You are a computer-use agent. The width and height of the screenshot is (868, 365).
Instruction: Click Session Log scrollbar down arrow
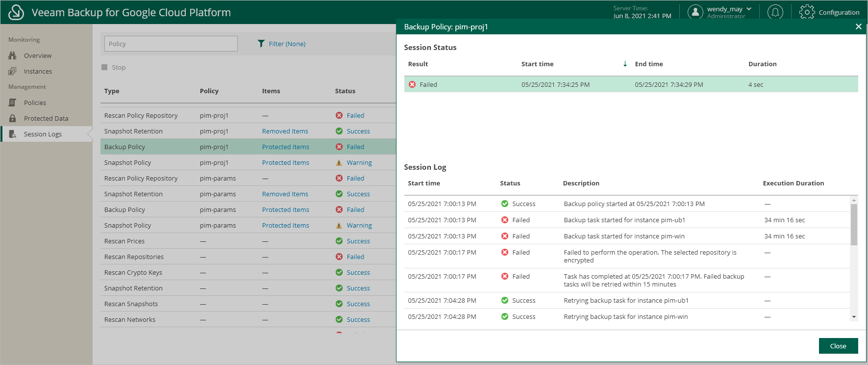pos(854,317)
